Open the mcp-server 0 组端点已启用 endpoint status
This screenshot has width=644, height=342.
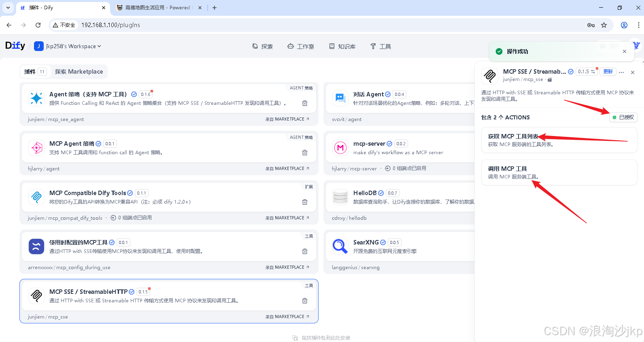(406, 168)
